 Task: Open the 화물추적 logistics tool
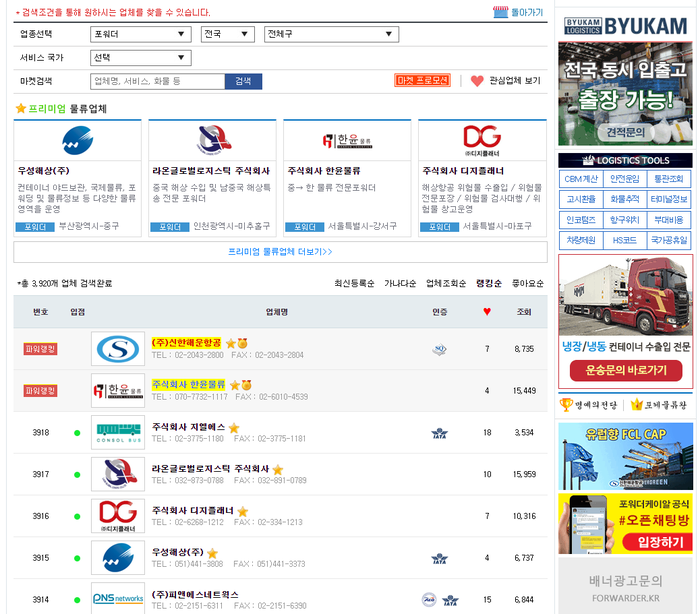[x=625, y=199]
